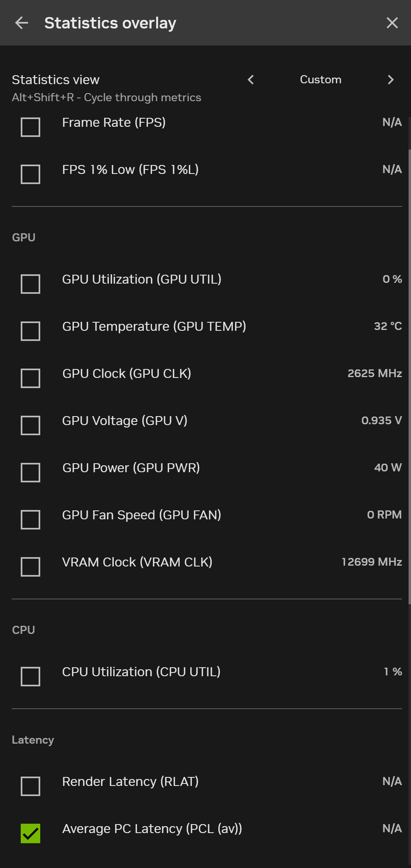This screenshot has height=868, width=411.
Task: Uncheck the Average PC Latency checkbox
Action: tap(30, 833)
